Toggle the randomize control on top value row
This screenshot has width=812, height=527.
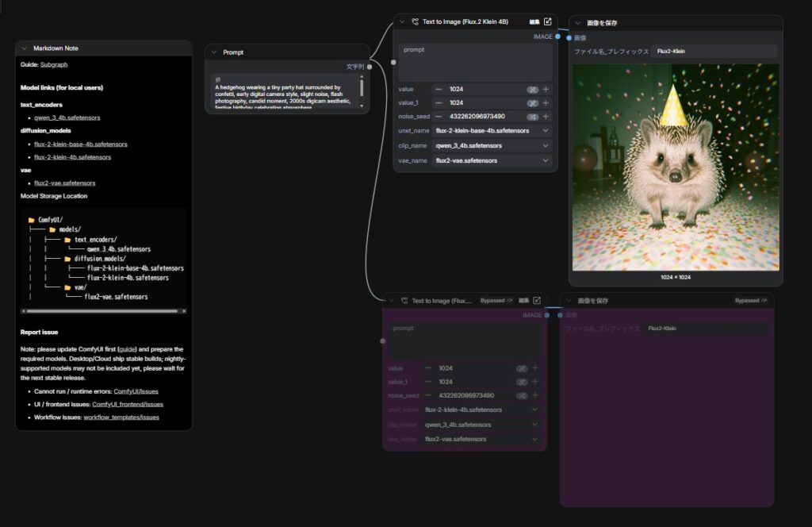click(533, 90)
